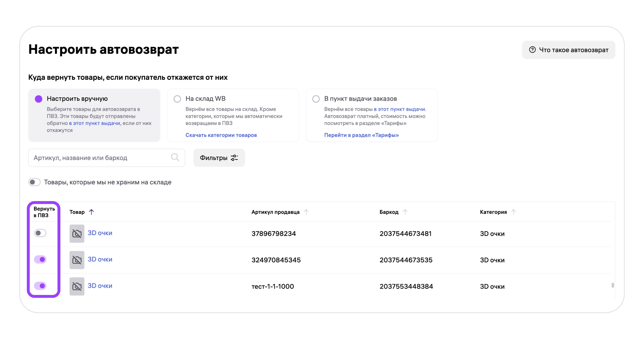Select В пункт выдачи заказов option
644x339 pixels.
(316, 99)
